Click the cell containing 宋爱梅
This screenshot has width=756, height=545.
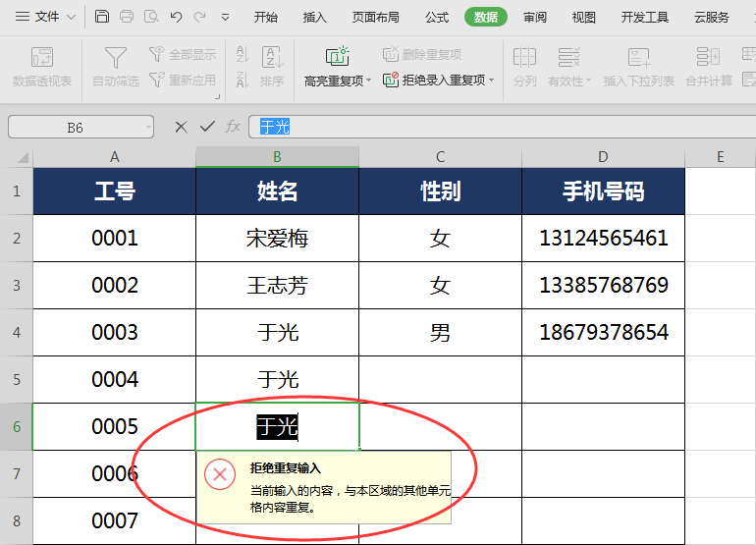(x=277, y=239)
